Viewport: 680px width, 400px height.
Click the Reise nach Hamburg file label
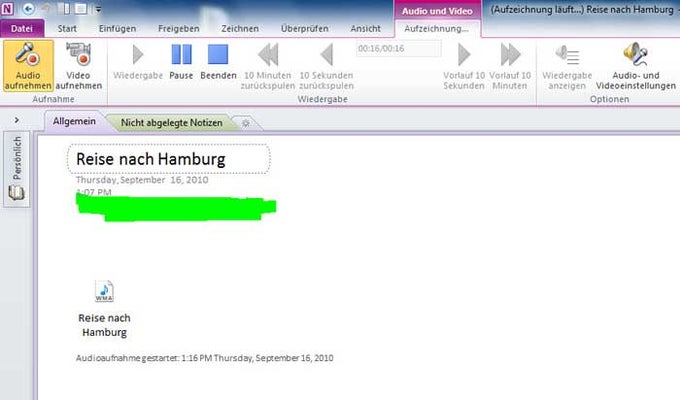104,325
